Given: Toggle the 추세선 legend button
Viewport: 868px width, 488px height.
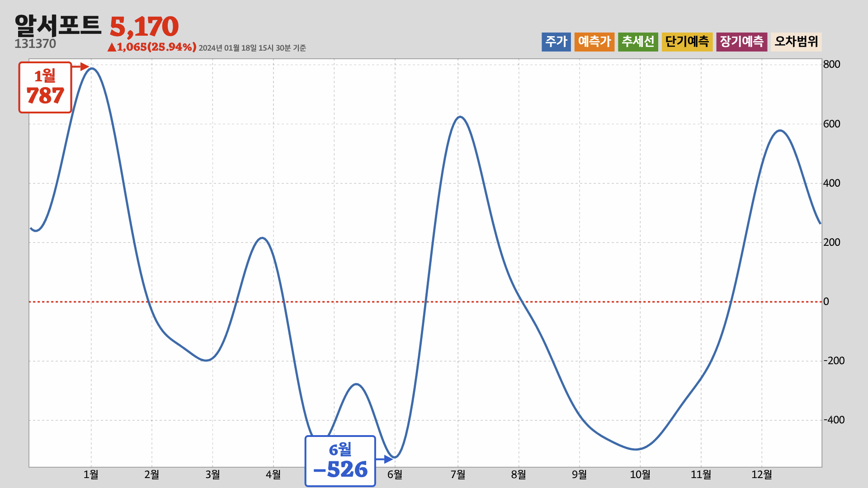Looking at the screenshot, I should [638, 42].
